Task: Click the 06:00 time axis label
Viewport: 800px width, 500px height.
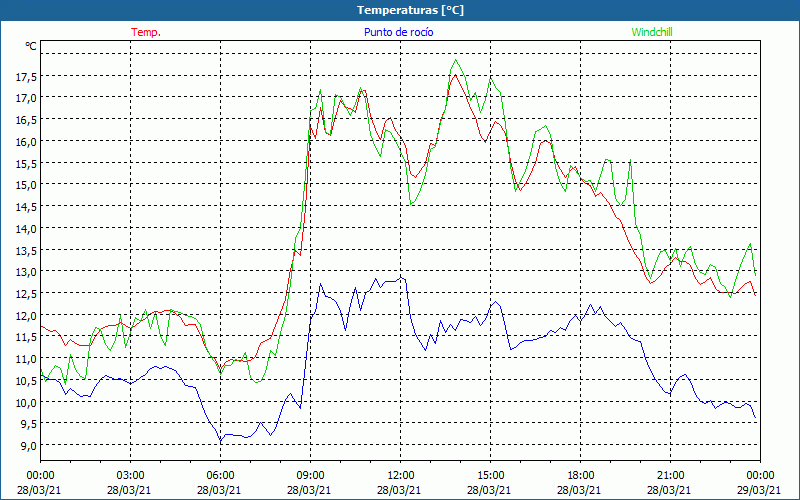Action: tap(220, 476)
